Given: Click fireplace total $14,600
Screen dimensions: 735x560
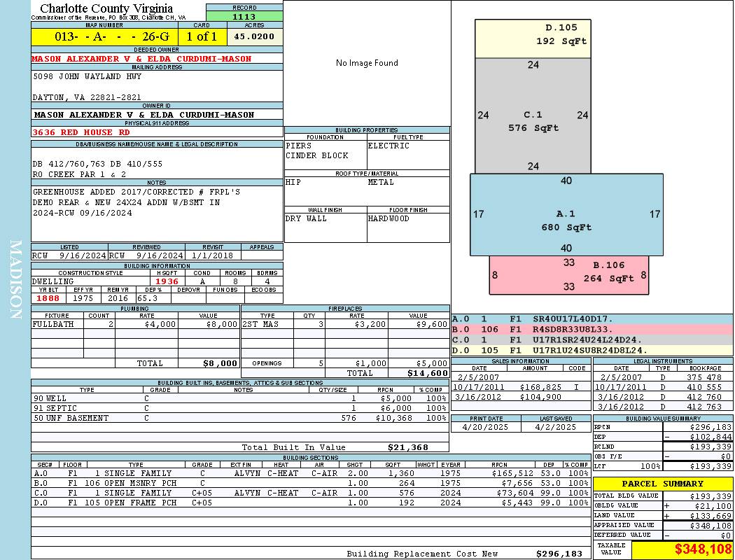Looking at the screenshot, I should (x=428, y=374).
